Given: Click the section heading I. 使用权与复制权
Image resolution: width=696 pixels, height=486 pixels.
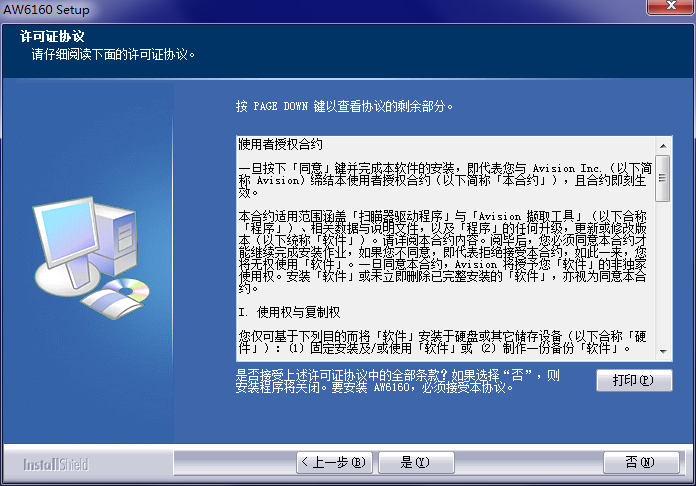Looking at the screenshot, I should [x=289, y=312].
